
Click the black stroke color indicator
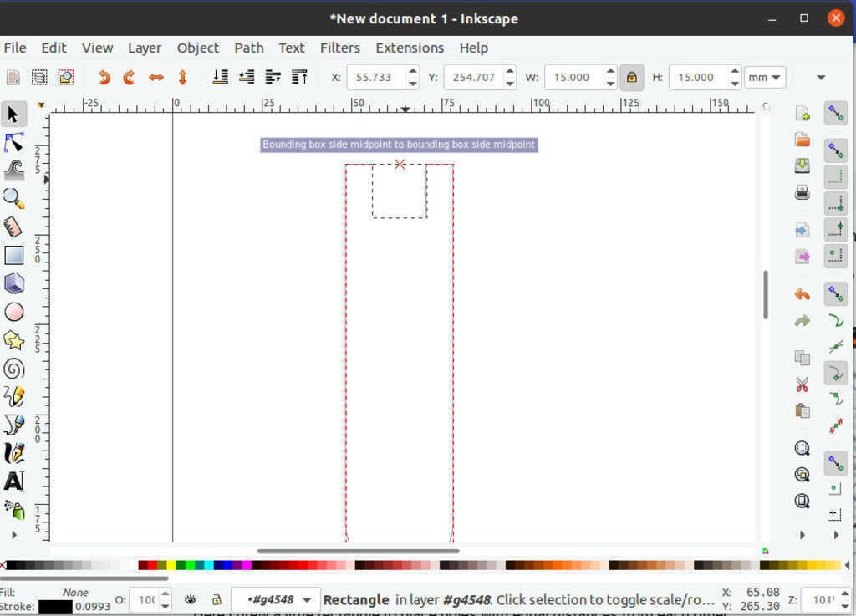pos(55,607)
